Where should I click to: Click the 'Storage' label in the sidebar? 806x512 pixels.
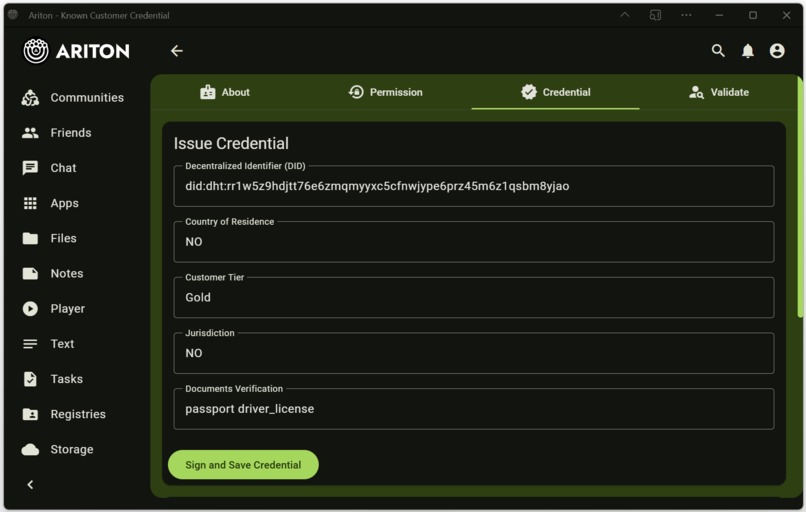(x=72, y=450)
